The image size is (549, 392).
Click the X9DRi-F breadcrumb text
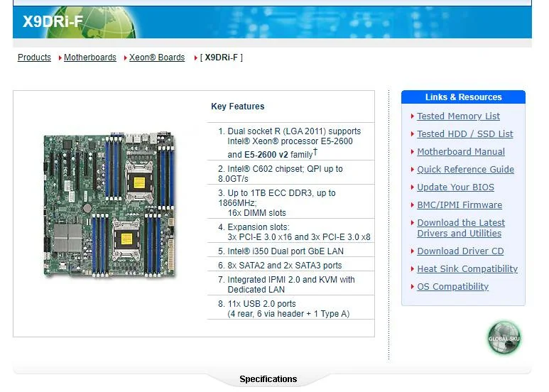click(x=222, y=58)
